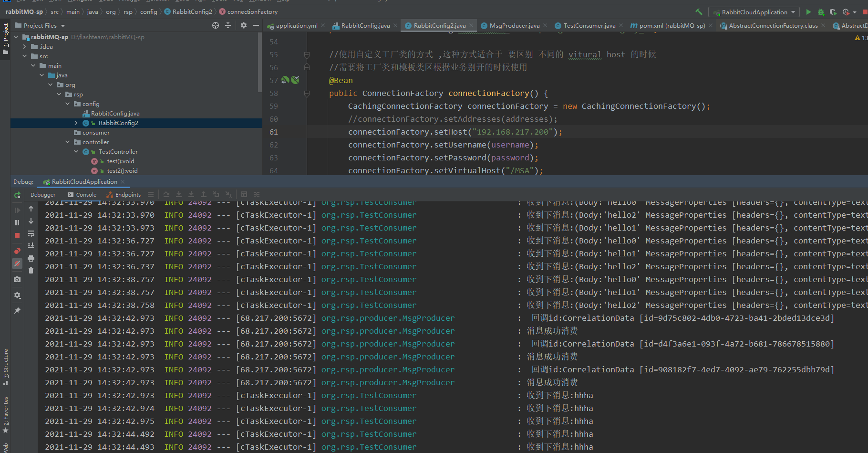Start debugging with the green bug icon

pyautogui.click(x=821, y=12)
